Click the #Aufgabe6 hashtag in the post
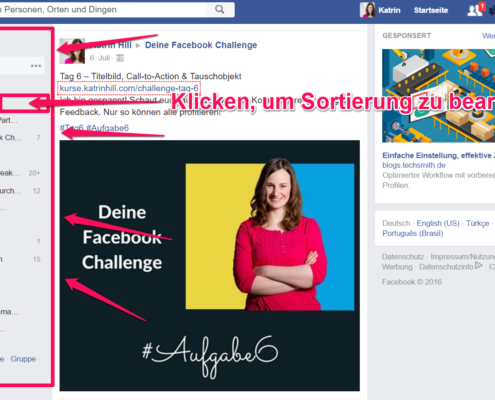 click(107, 128)
